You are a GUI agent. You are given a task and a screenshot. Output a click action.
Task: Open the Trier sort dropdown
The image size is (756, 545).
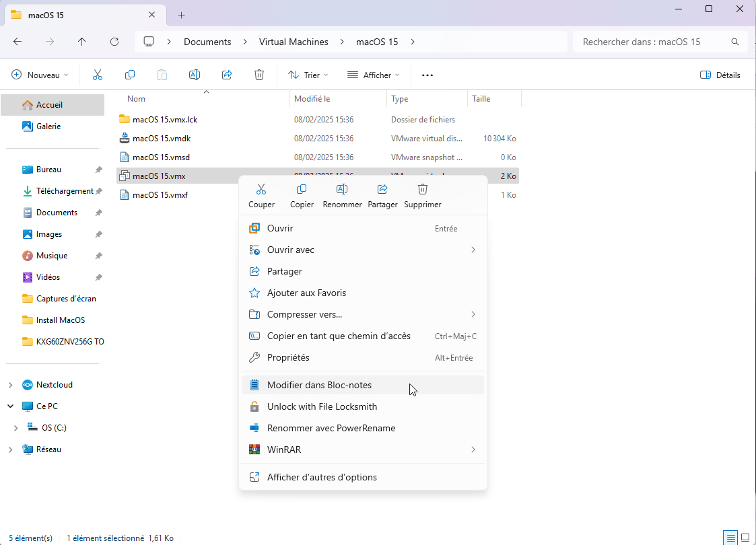pos(308,75)
